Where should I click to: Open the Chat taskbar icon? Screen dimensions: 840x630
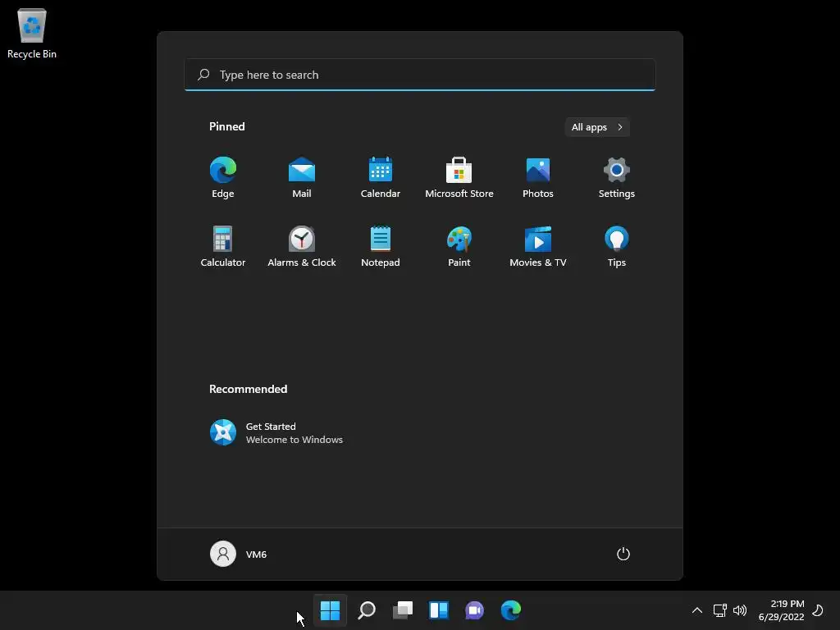pyautogui.click(x=475, y=609)
